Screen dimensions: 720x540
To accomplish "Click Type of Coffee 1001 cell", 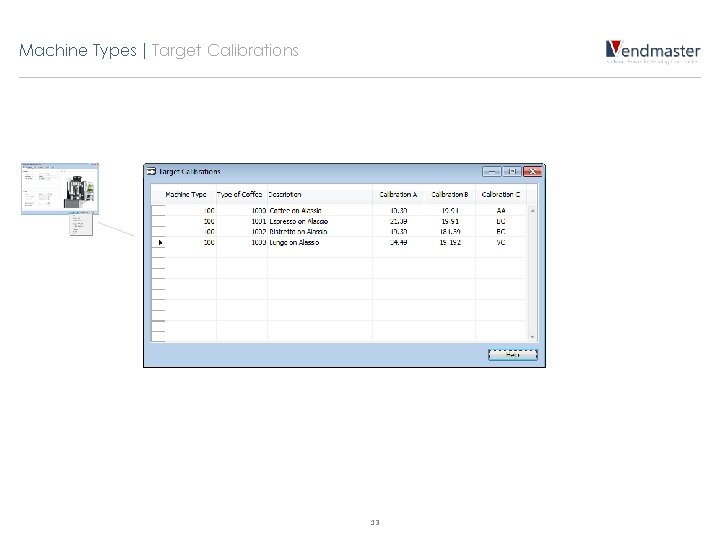I will click(242, 221).
